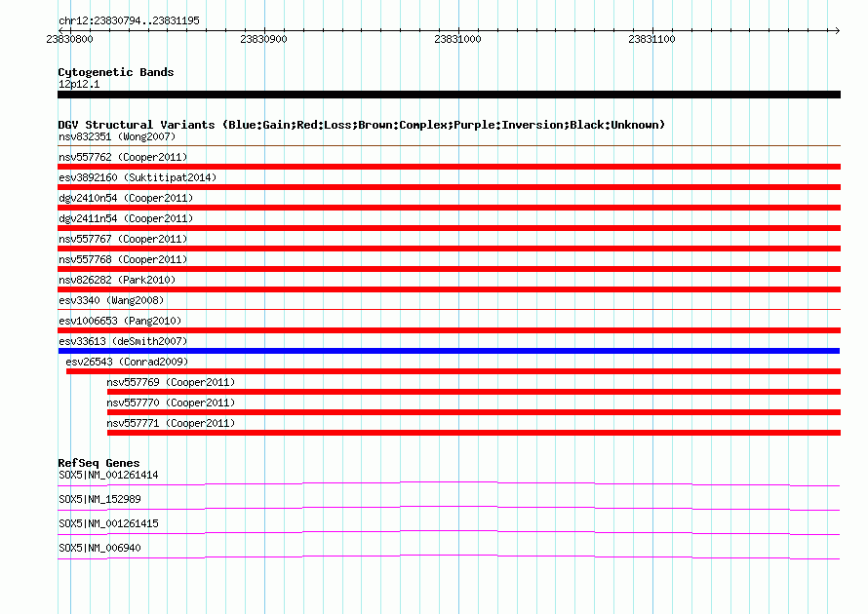Click the red bar under nsv557769
The image size is (868, 614).
coord(474,392)
